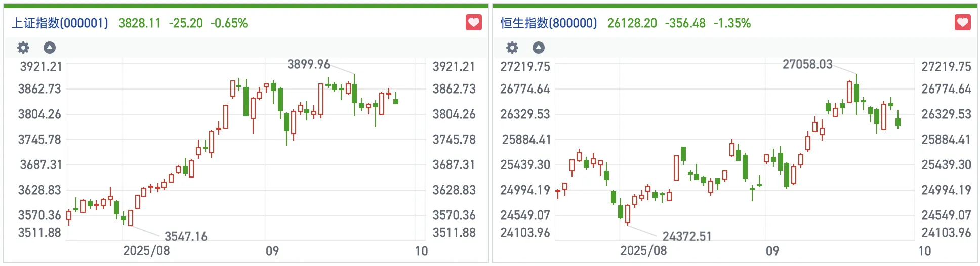Click the 10 month label on Shanghai chart
The height and width of the screenshot is (266, 980).
[421, 251]
